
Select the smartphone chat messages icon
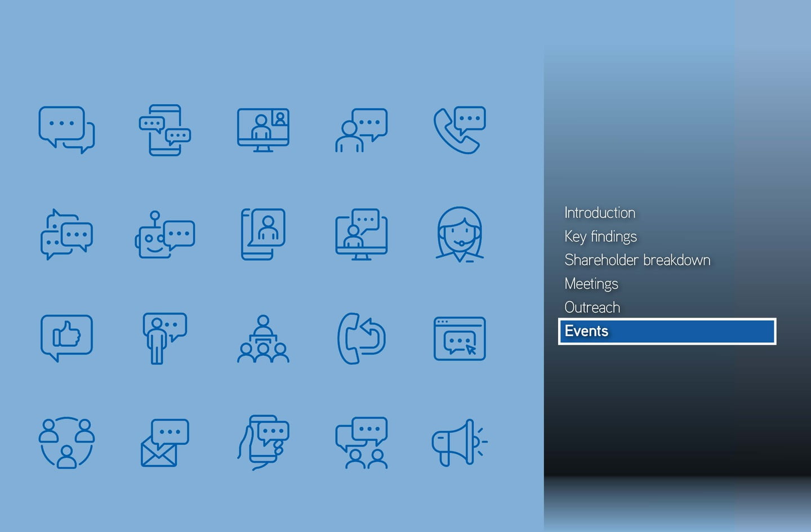click(164, 129)
